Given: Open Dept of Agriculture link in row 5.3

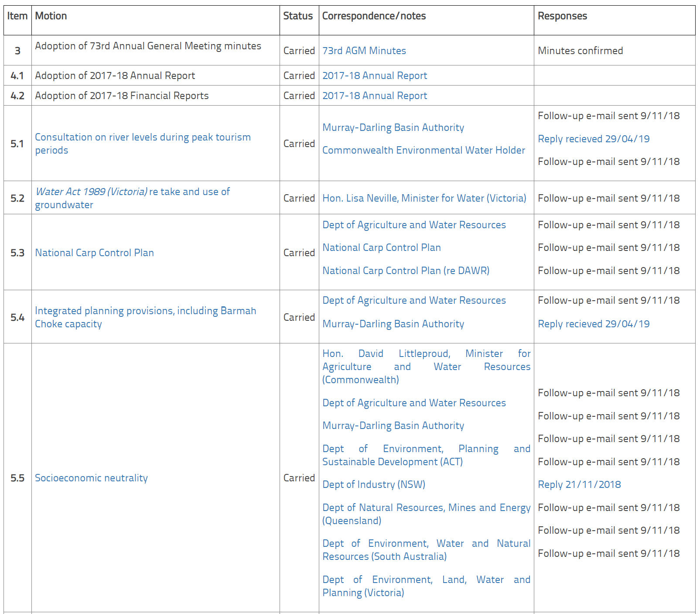Looking at the screenshot, I should pyautogui.click(x=414, y=225).
